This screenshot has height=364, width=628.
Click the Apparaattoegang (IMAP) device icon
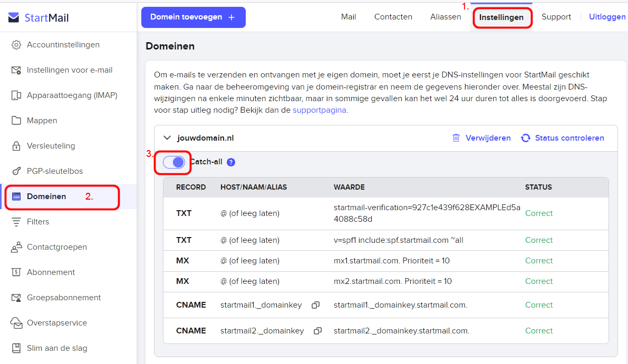tap(16, 95)
